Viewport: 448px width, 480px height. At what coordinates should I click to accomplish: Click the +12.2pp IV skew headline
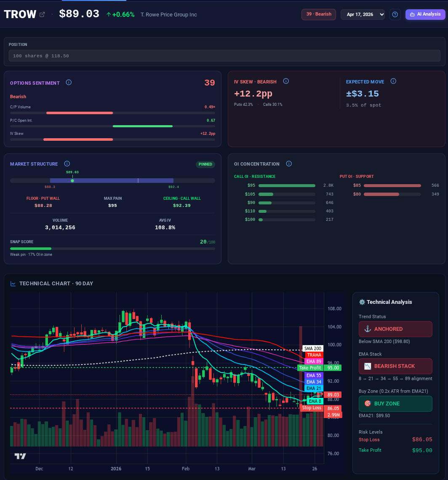[x=253, y=94]
